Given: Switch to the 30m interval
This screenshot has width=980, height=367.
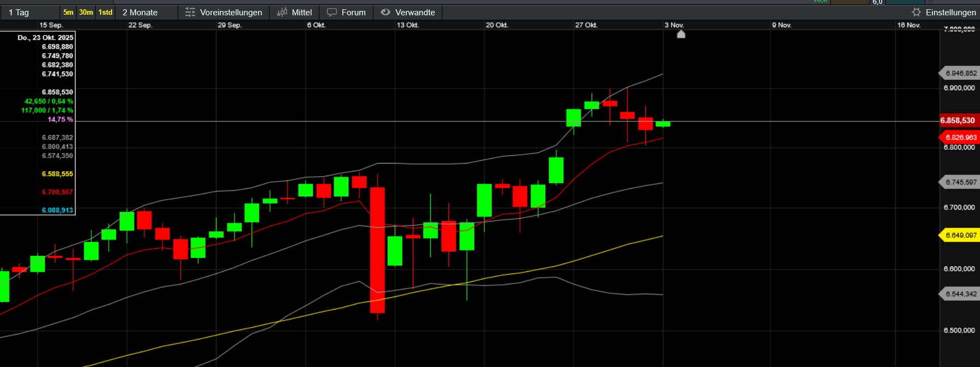Looking at the screenshot, I should pos(86,12).
